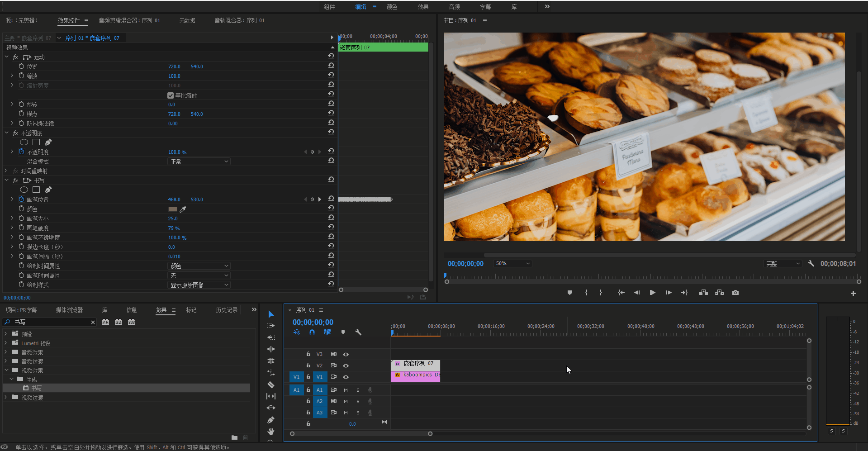Image resolution: width=868 pixels, height=451 pixels.
Task: Click Play in Program monitor
Action: 652,293
